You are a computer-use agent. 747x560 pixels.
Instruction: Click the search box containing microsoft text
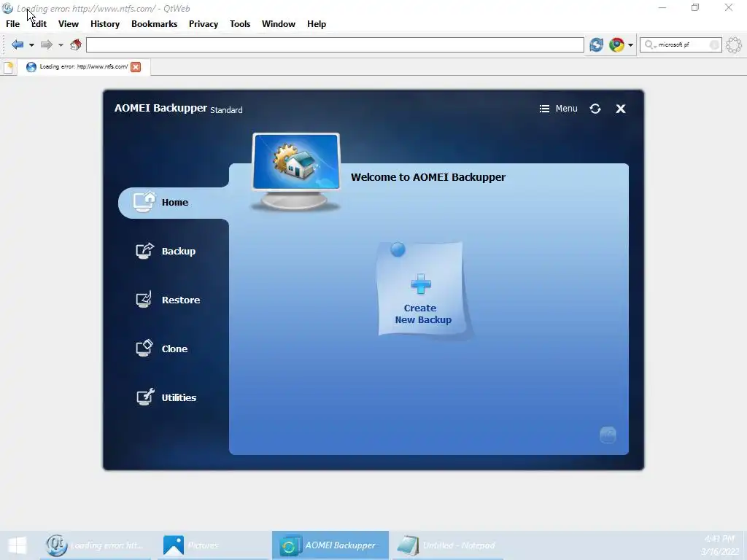click(x=681, y=44)
